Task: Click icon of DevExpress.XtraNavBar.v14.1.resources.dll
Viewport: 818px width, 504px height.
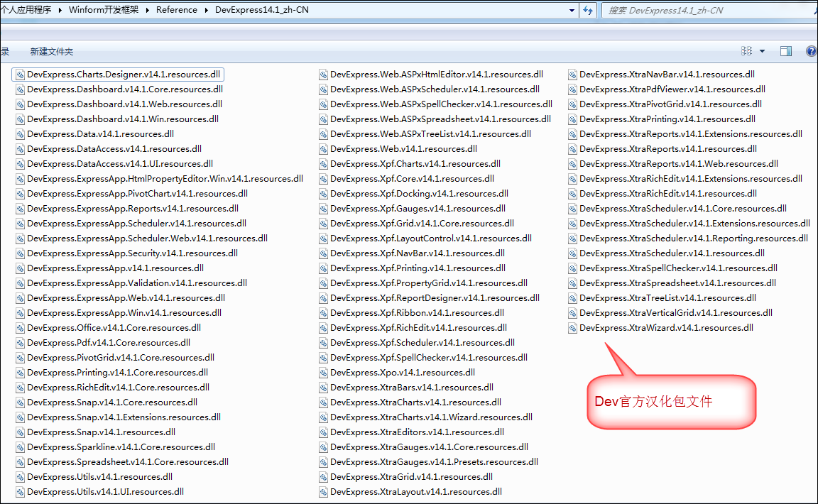Action: 573,75
